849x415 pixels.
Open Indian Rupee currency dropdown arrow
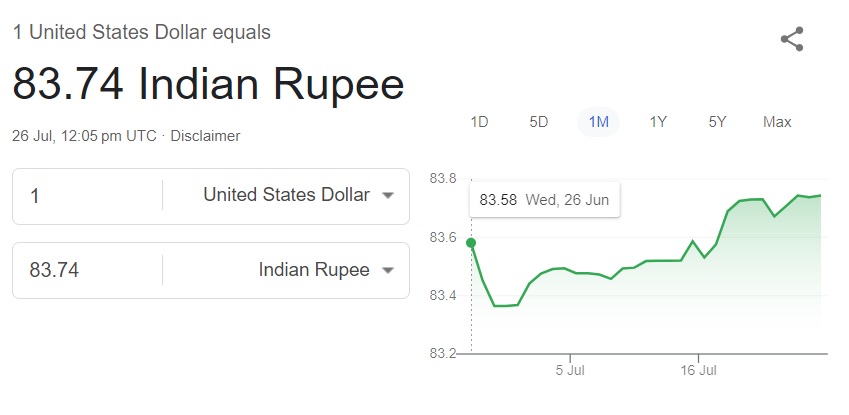388,270
